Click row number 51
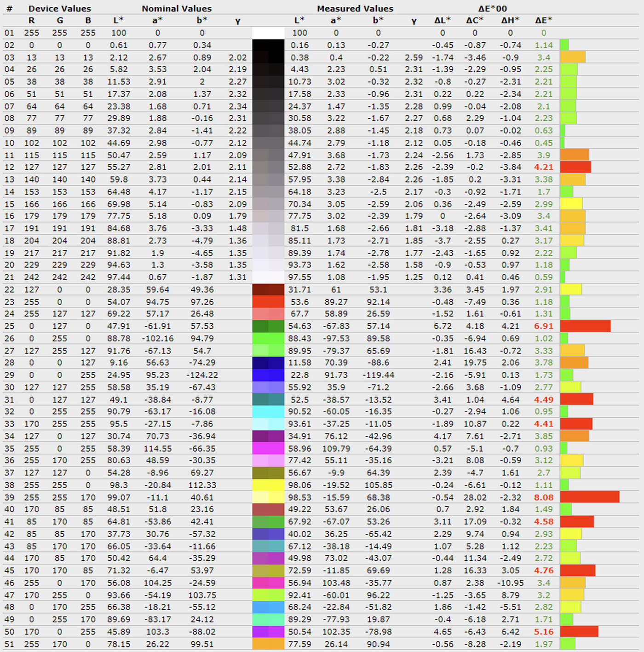Image resolution: width=644 pixels, height=652 pixels. (x=9, y=644)
